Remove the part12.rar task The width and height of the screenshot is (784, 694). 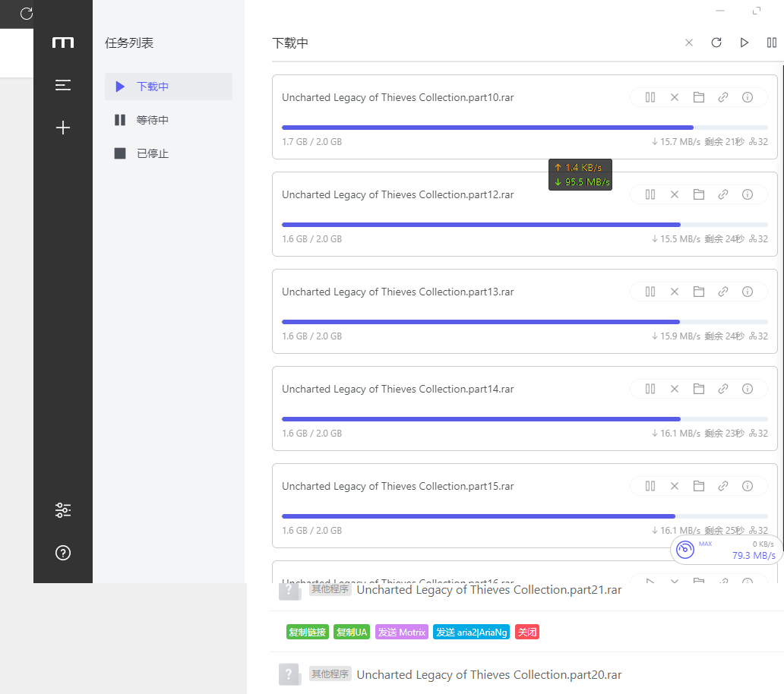point(675,194)
